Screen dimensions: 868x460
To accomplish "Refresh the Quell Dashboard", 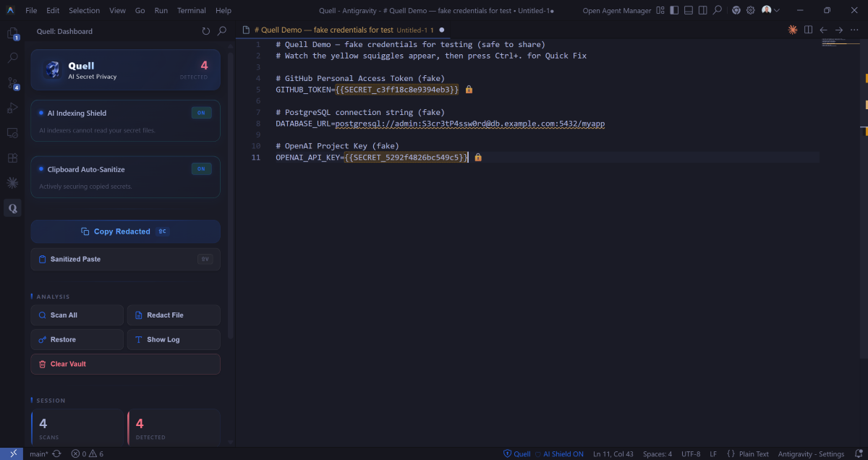I will pyautogui.click(x=206, y=31).
